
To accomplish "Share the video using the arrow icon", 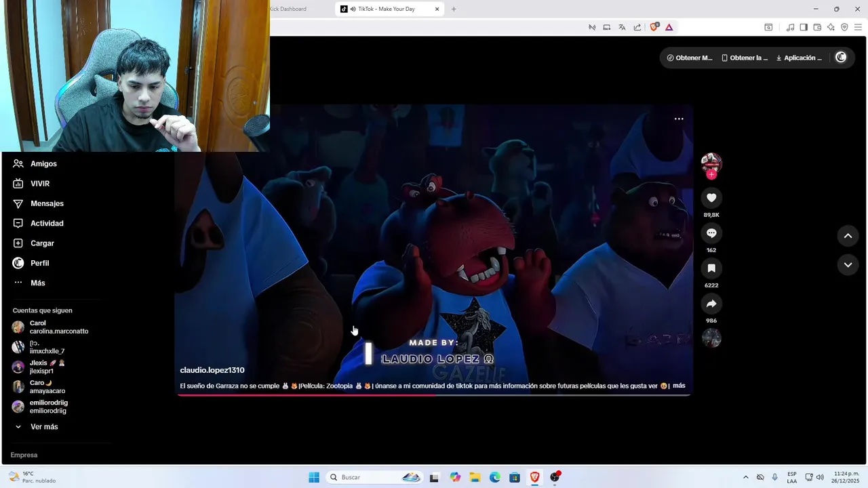I will pos(711,304).
